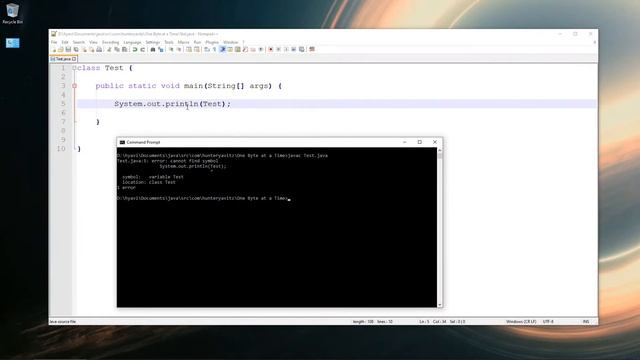This screenshot has height=360, width=640.
Task: Undo the last edit via toolbar
Action: 135,49
